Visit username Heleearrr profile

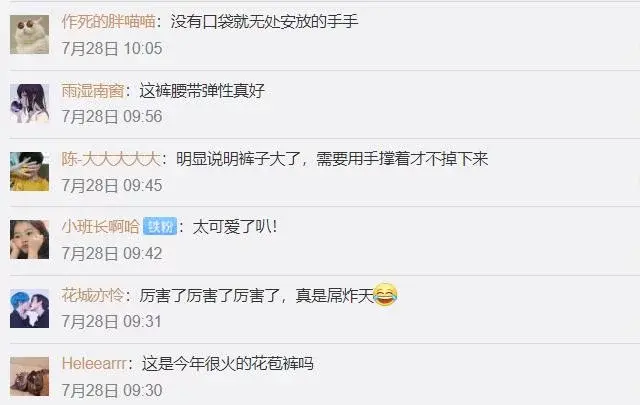[x=94, y=363]
